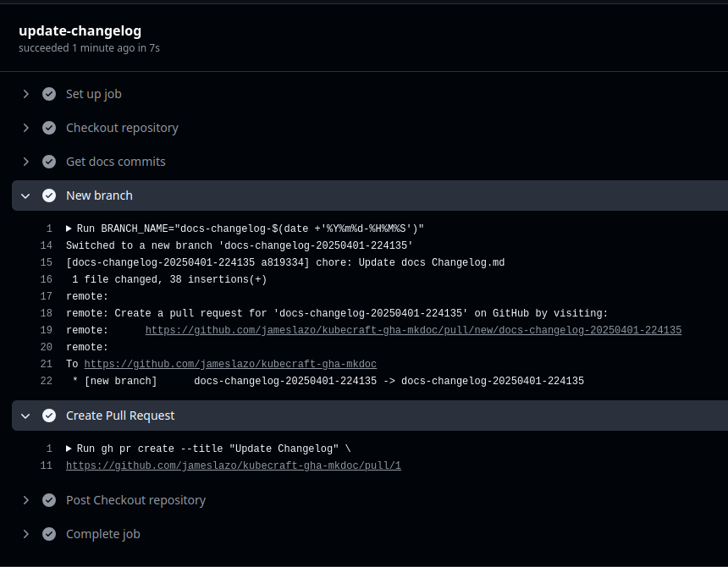Click the checkmark status icon for Get docs commits
Screen dimensions: 728x567
coord(49,162)
